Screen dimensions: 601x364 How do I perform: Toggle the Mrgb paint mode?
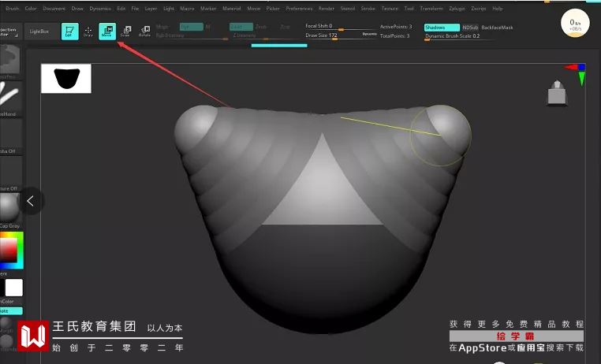(162, 27)
